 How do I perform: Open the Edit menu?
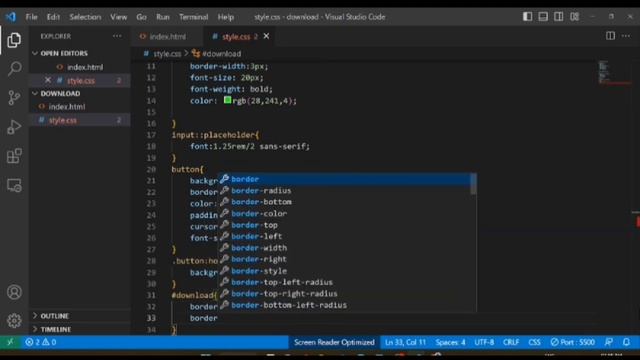point(53,17)
